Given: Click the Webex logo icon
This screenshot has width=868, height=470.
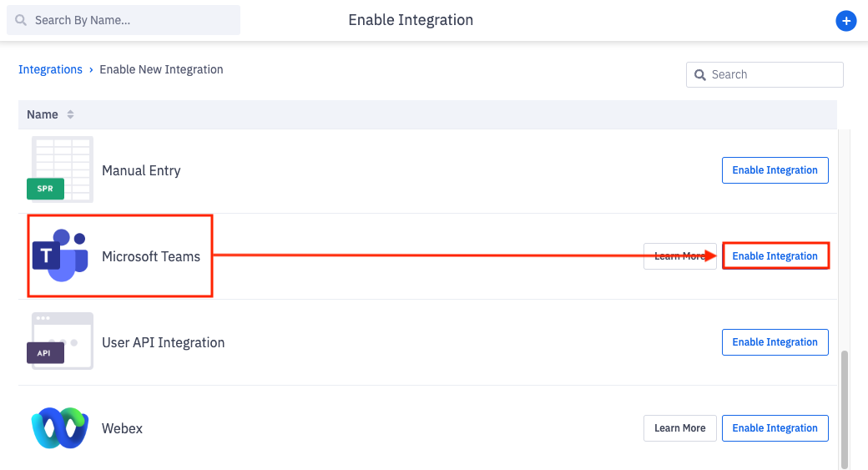Looking at the screenshot, I should tap(60, 428).
